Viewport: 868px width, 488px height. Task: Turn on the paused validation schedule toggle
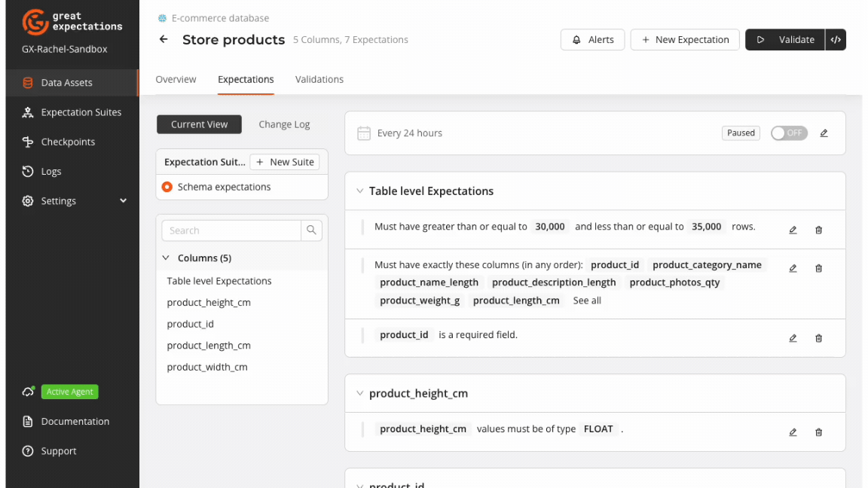click(x=788, y=133)
